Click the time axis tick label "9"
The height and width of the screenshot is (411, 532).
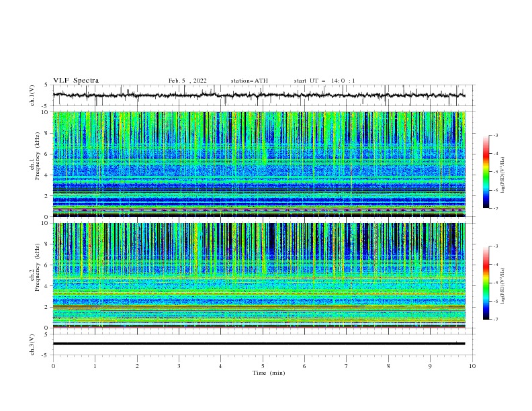coord(430,366)
